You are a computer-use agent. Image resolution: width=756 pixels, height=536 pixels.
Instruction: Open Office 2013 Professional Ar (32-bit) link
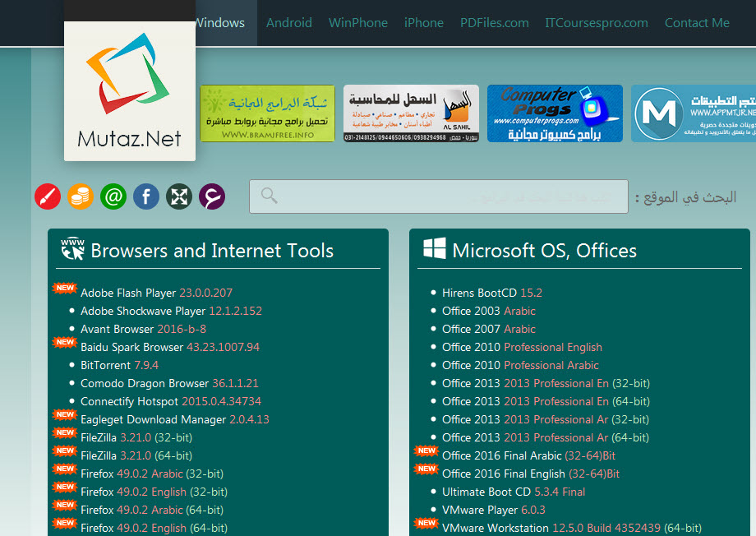(546, 419)
